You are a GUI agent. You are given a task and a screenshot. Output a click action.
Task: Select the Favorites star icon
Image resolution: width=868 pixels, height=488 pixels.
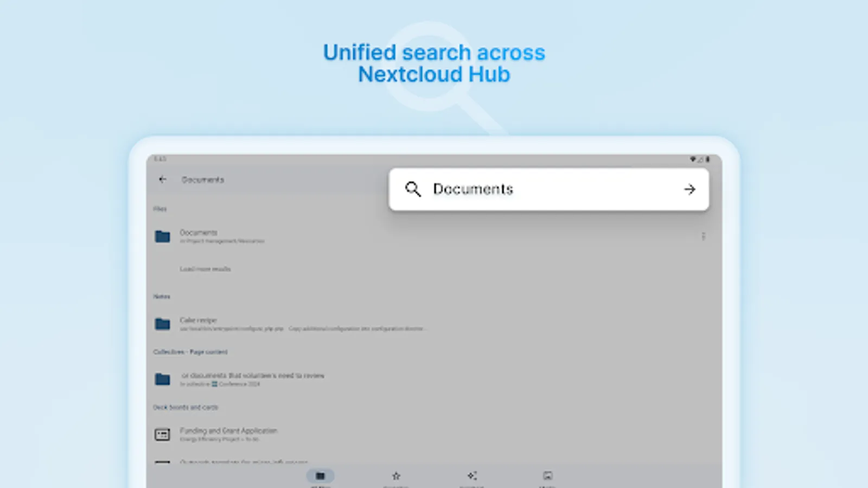pos(395,476)
